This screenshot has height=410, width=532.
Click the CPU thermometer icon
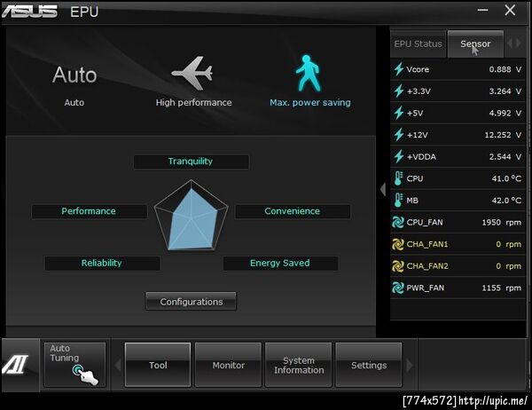(x=398, y=178)
